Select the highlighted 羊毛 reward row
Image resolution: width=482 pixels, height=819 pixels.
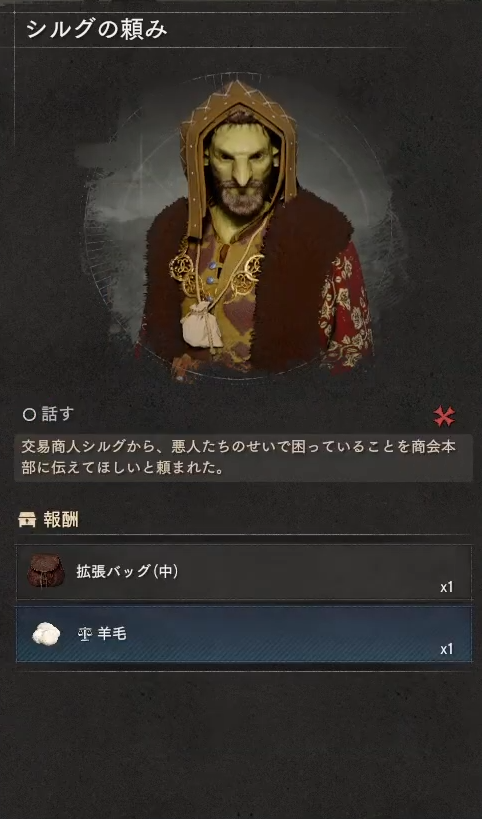click(244, 634)
